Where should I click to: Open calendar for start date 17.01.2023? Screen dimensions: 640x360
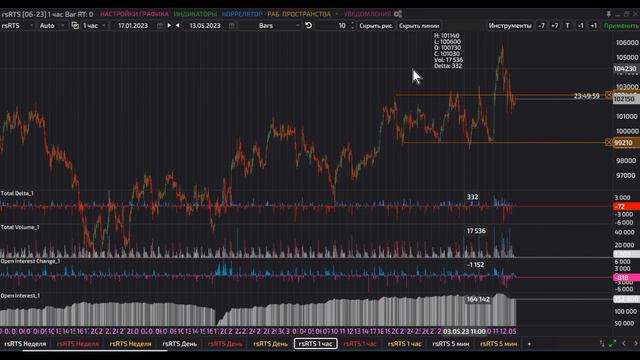[160, 25]
